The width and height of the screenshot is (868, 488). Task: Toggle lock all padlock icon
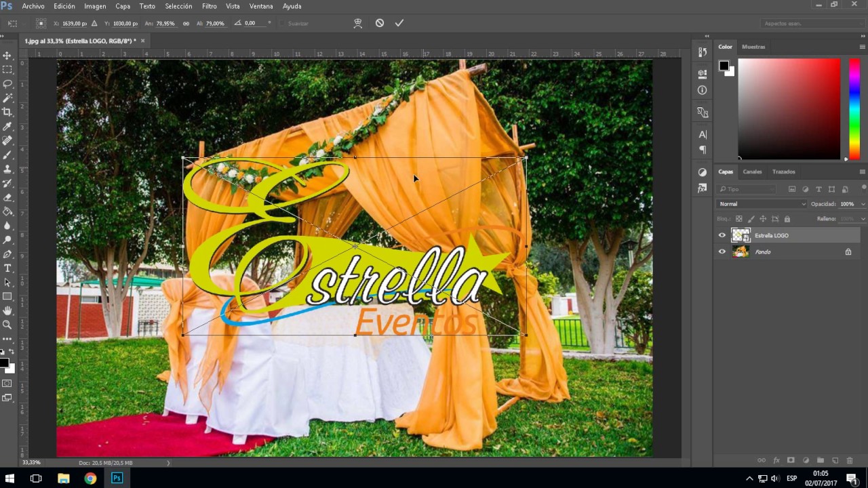coord(787,219)
